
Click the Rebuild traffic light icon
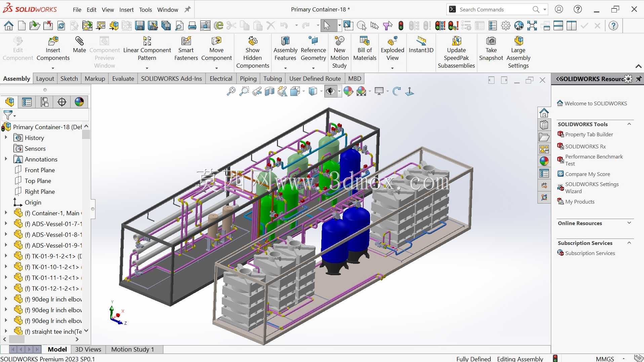pos(401,26)
